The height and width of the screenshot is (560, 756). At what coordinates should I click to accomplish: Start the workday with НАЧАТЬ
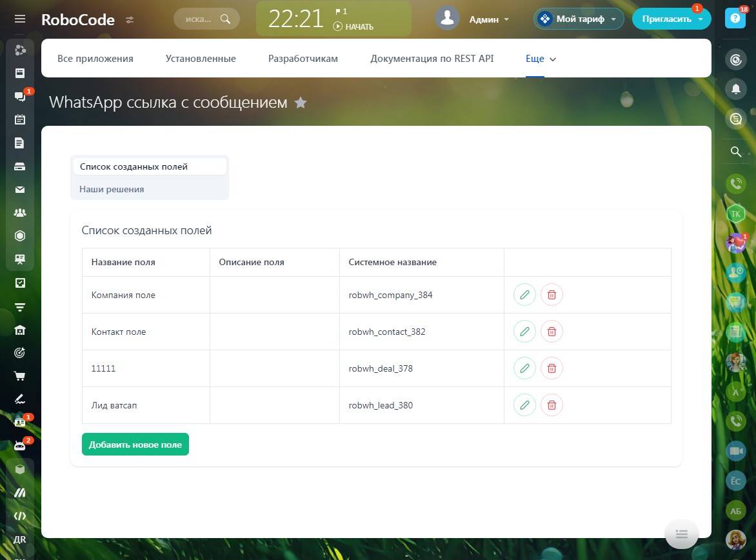pyautogui.click(x=353, y=26)
